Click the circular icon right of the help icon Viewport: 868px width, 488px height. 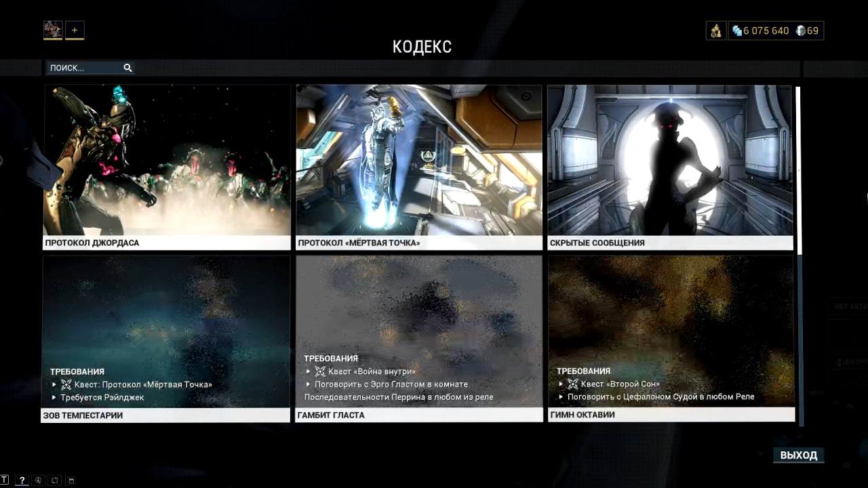point(39,481)
